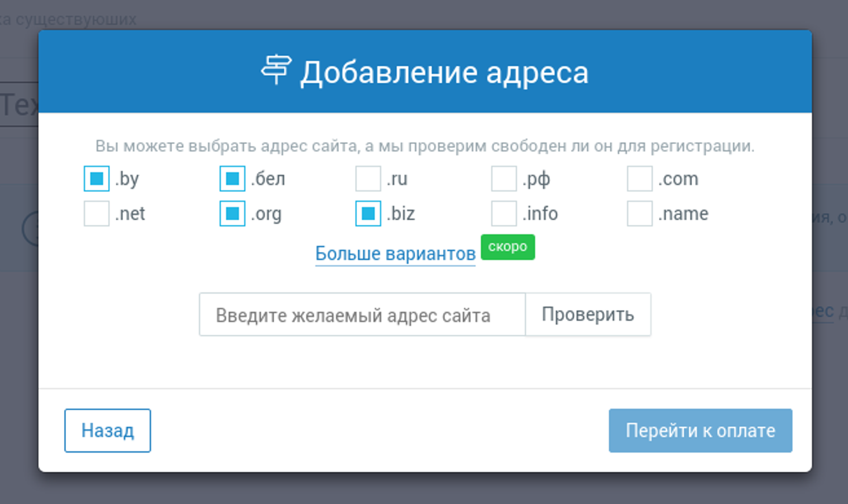Viewport: 848px width, 504px height.
Task: Uncheck the .by domain checkbox
Action: [x=97, y=179]
